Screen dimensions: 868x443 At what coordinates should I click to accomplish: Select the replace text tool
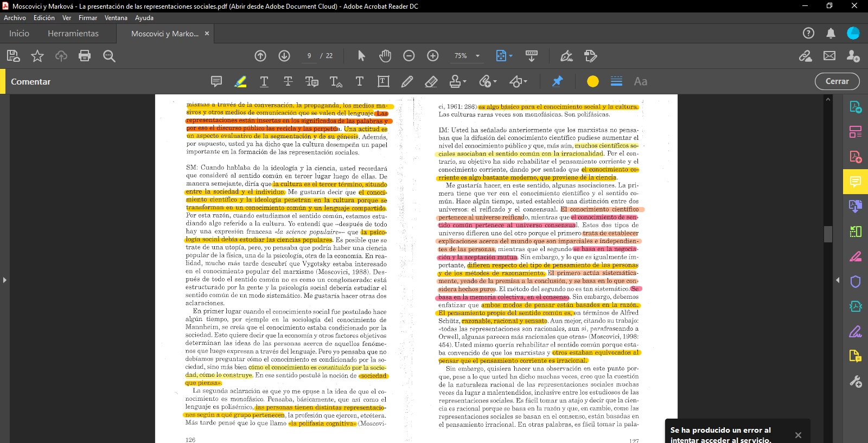click(x=312, y=81)
